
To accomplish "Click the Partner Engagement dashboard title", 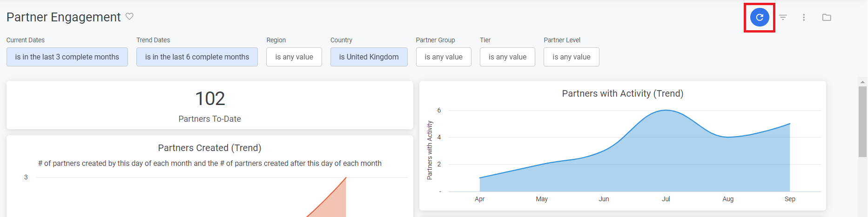I will (x=64, y=17).
